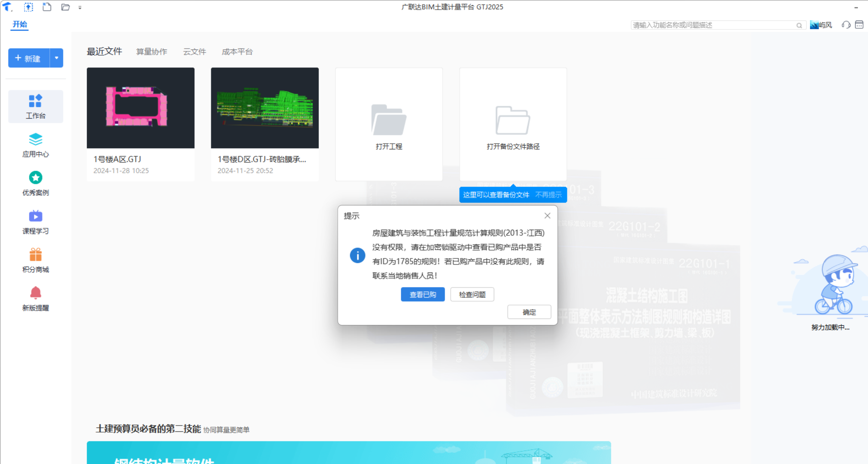The height and width of the screenshot is (464, 868).
Task: Open 优秀案例 in the sidebar
Action: [36, 184]
